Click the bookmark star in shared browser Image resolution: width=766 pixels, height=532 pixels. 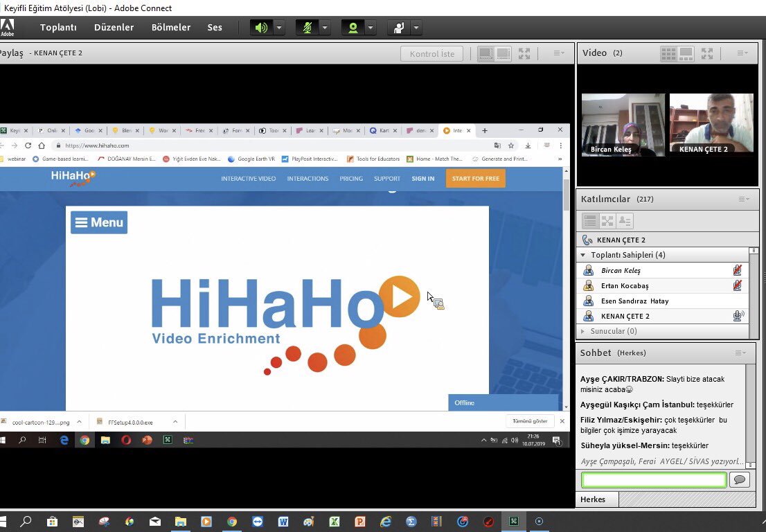coord(511,145)
